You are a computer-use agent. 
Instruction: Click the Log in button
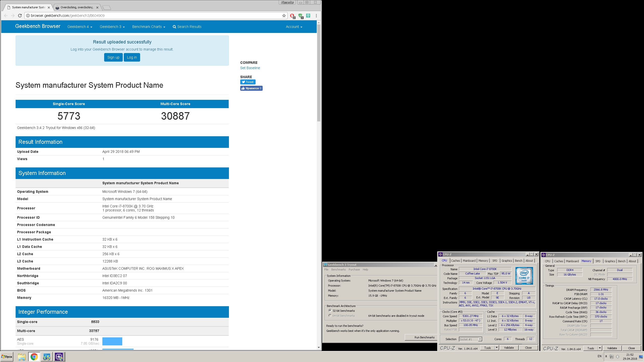coord(132,57)
